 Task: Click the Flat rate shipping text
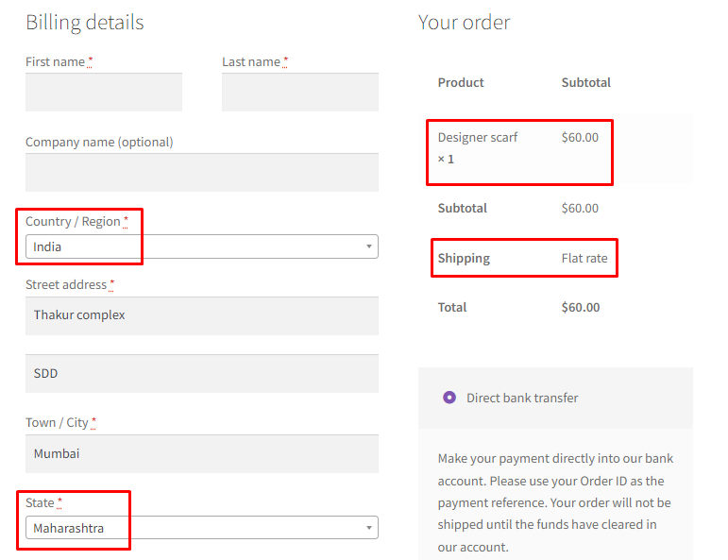(x=584, y=258)
